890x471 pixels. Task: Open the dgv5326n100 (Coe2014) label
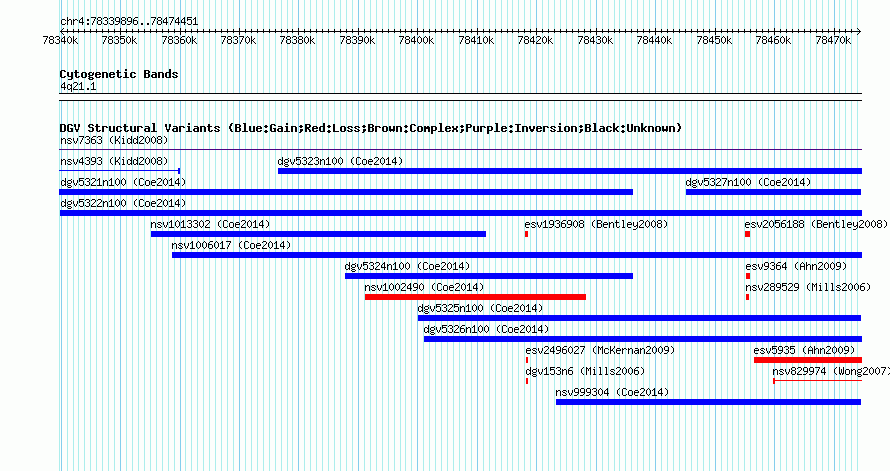coord(486,329)
